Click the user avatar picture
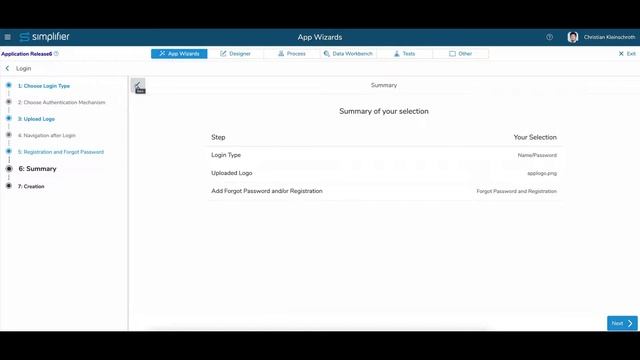 point(573,37)
